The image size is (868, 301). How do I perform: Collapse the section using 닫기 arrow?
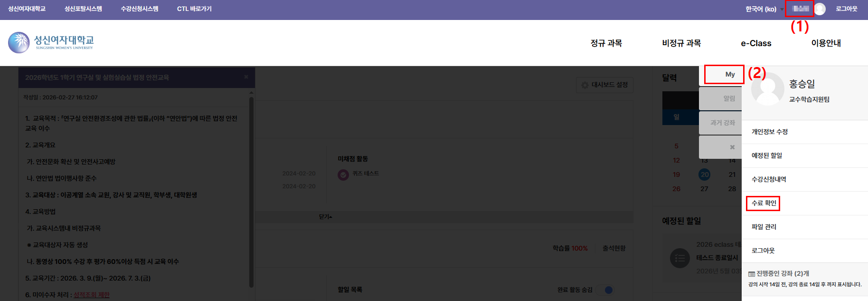click(325, 217)
